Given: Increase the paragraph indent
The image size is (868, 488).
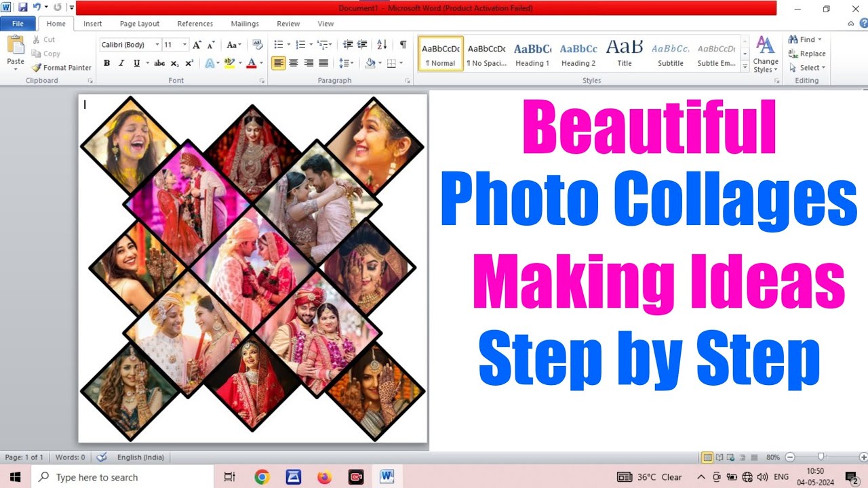Looking at the screenshot, I should 363,45.
